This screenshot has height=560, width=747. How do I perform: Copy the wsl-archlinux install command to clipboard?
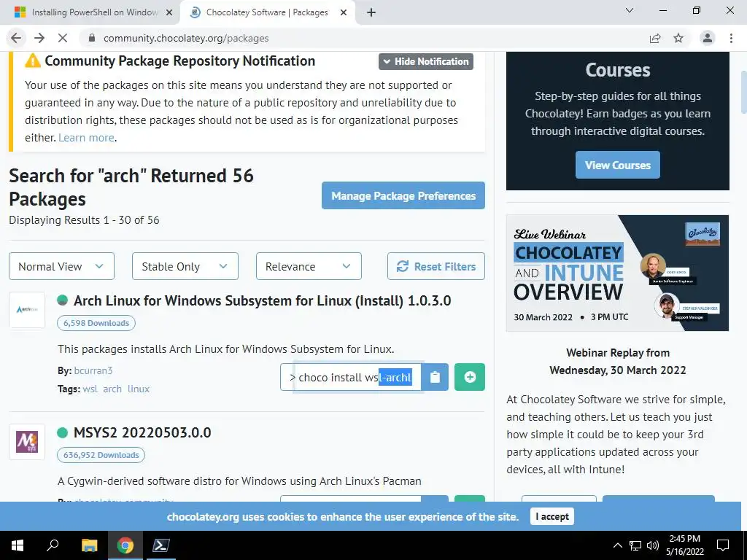coord(435,377)
